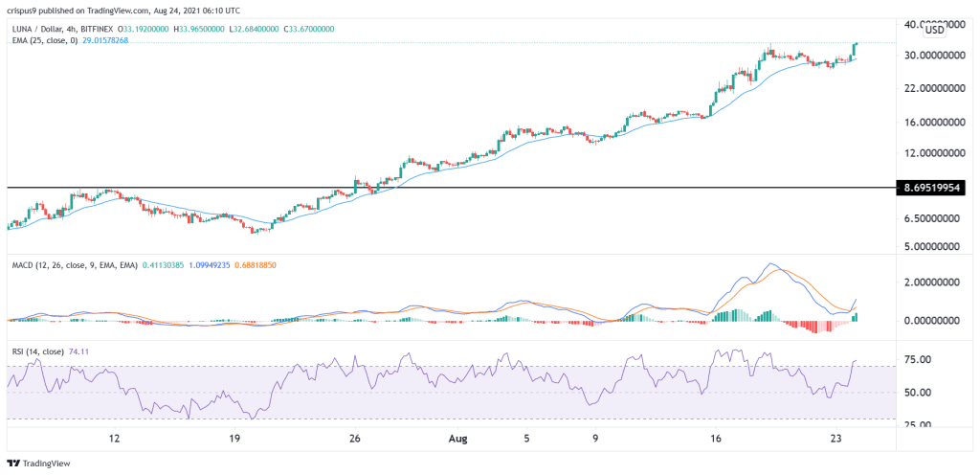Image resolution: width=980 pixels, height=475 pixels.
Task: Click the date label 9 on time axis
Action: (x=595, y=439)
